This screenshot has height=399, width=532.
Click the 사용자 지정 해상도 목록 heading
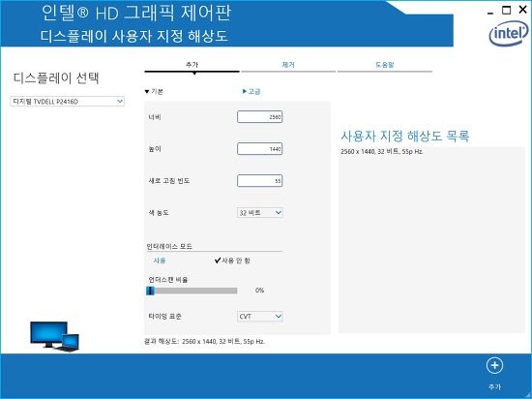click(x=405, y=136)
